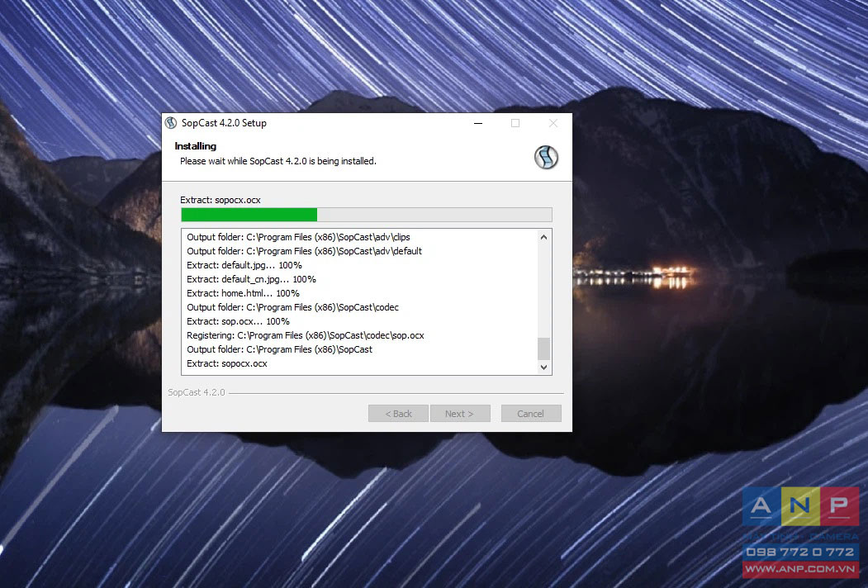The height and width of the screenshot is (588, 868).
Task: Click 'Please wait while SopCast 4.2.0 is being installed.'
Action: coord(277,161)
